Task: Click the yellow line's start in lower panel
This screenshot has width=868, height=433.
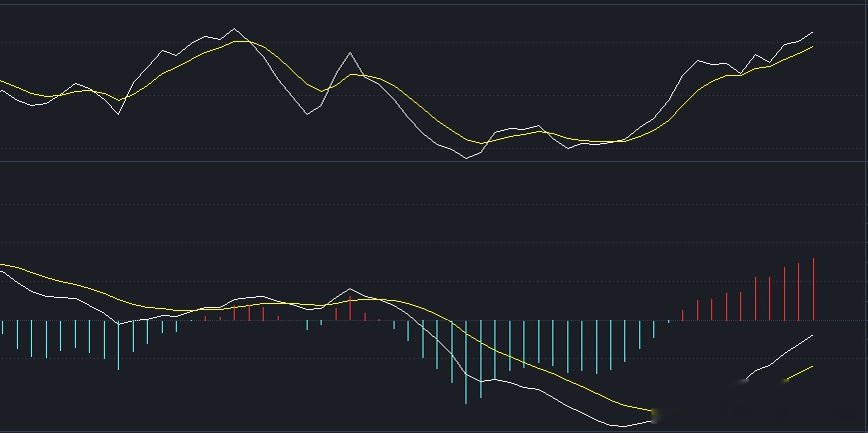Action: coord(2,265)
